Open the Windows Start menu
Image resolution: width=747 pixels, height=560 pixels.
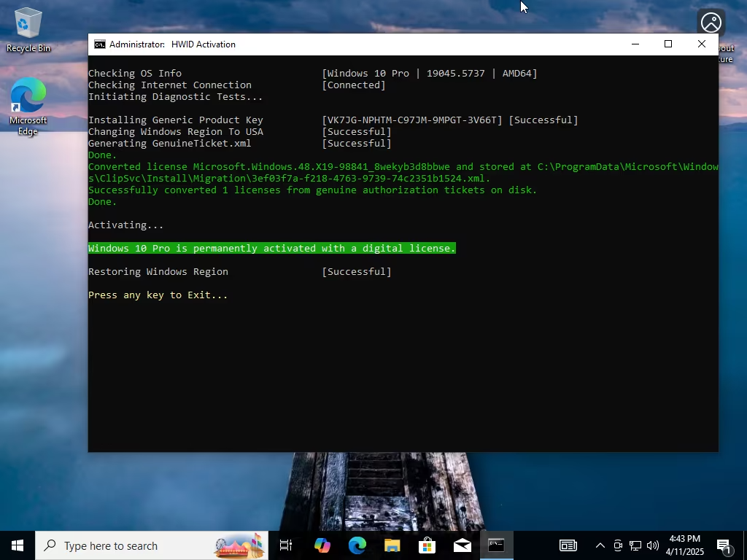coord(18,545)
